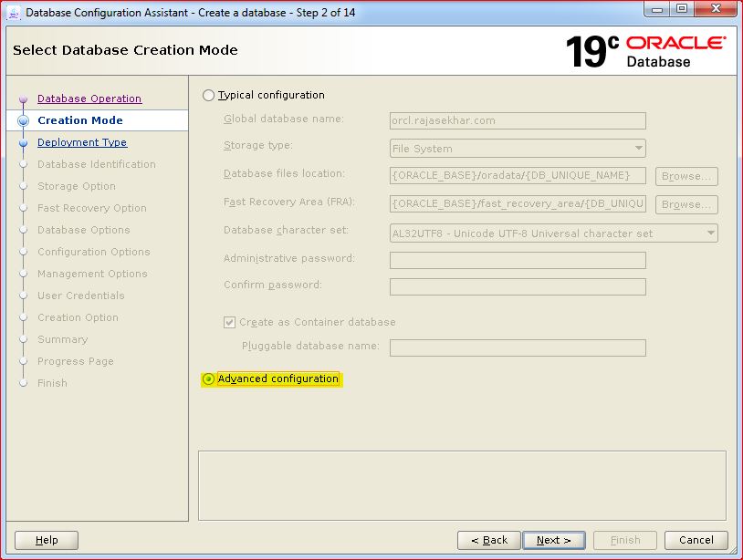The image size is (743, 560).
Task: Open Help for this wizard
Action: (x=47, y=540)
